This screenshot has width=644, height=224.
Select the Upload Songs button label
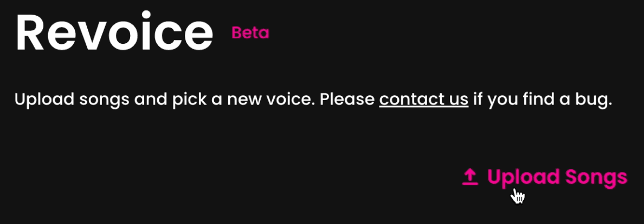point(557,177)
